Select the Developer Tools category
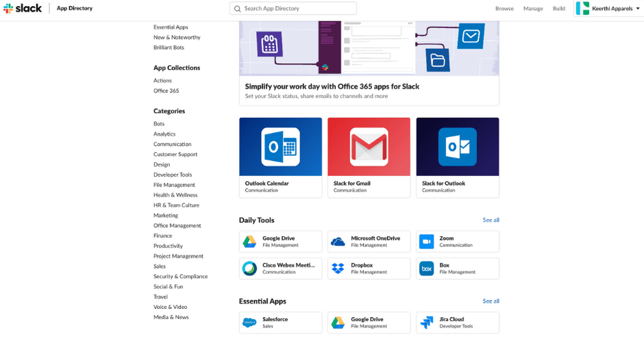 pos(173,175)
